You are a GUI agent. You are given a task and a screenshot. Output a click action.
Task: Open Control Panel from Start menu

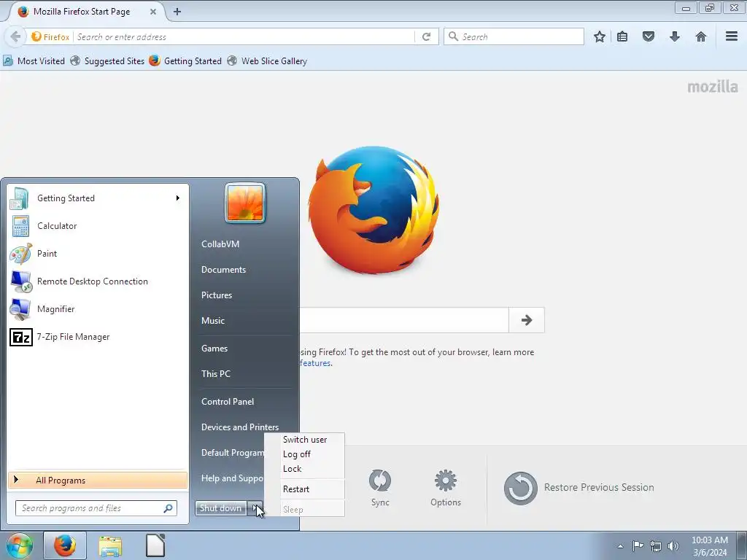(228, 402)
